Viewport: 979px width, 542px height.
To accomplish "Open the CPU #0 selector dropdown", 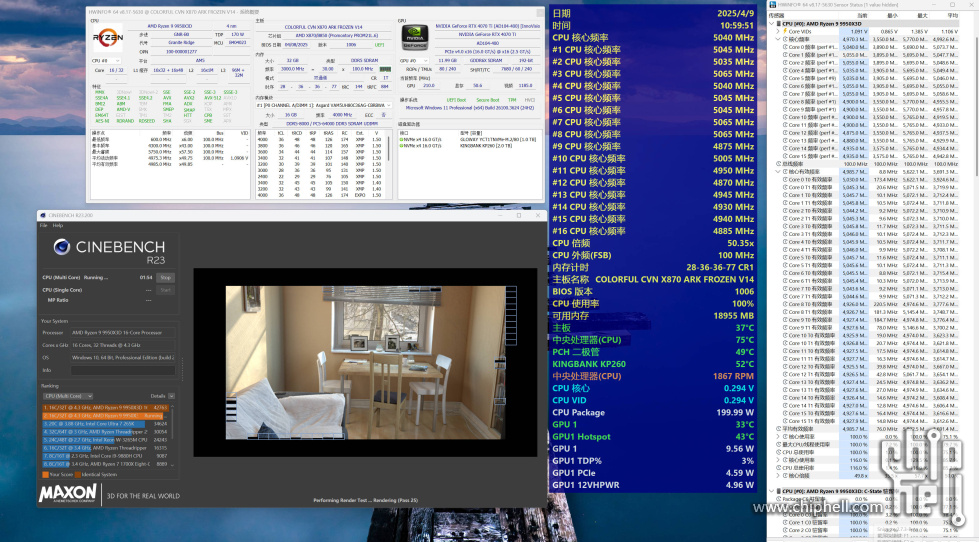I will click(106, 61).
